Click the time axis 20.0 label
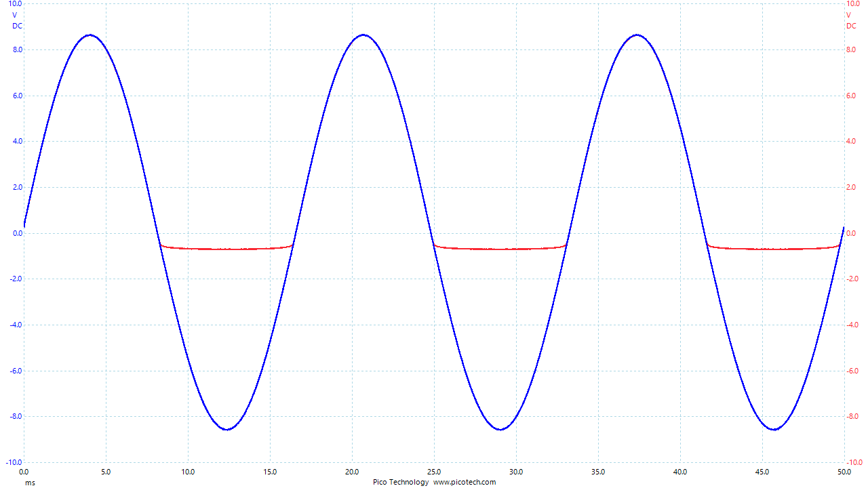Screen dimensions: 868x488 point(352,472)
